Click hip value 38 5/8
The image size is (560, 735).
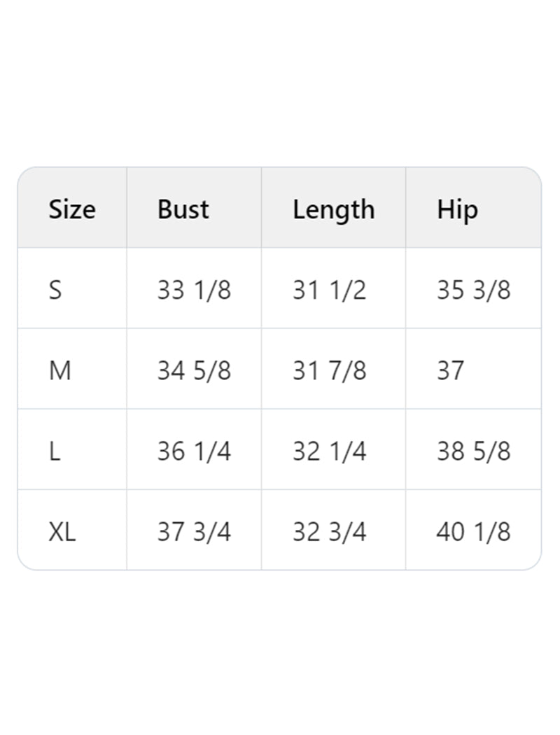474,451
